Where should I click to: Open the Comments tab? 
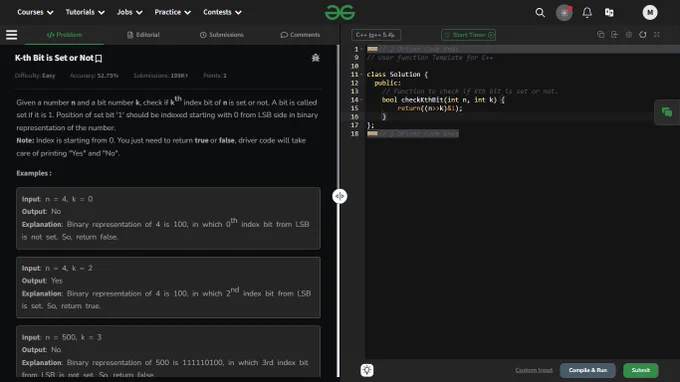tap(300, 35)
